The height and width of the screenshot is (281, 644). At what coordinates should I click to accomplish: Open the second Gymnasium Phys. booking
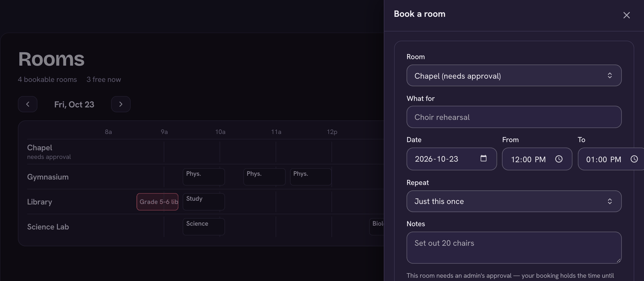click(264, 177)
